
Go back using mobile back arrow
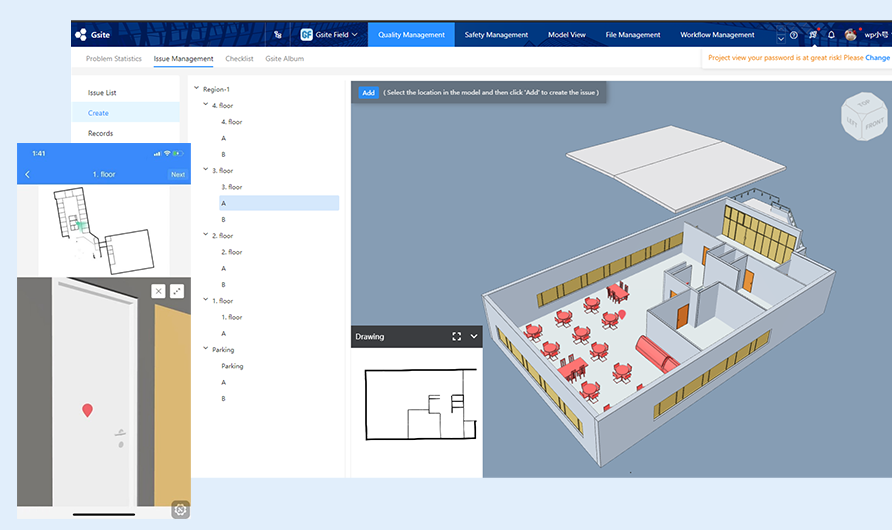(27, 174)
